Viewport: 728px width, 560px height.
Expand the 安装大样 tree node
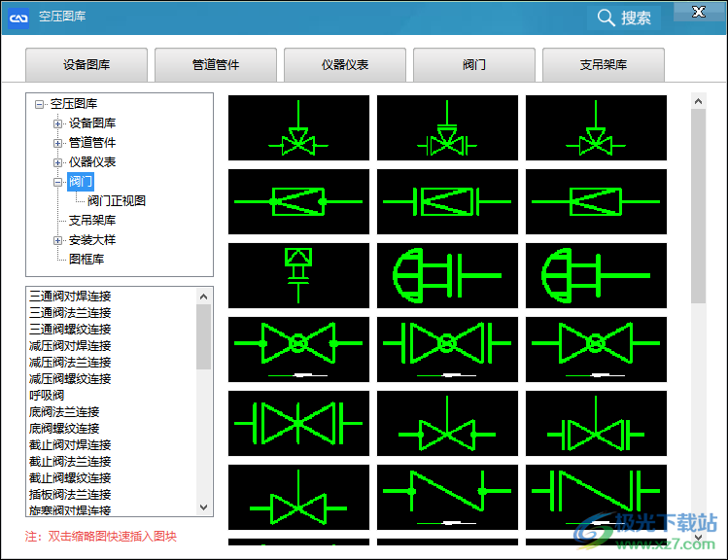pos(57,240)
